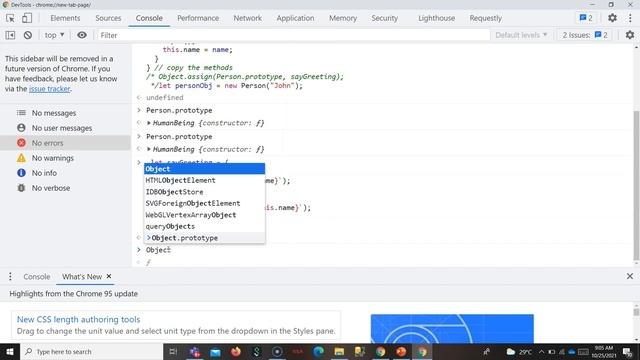The width and height of the screenshot is (640, 360).
Task: Toggle the console sidebar panel icon
Action: coord(10,35)
